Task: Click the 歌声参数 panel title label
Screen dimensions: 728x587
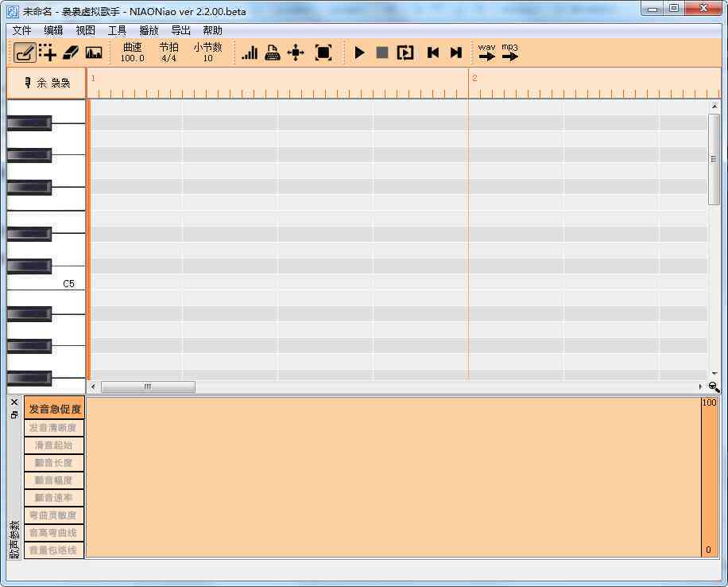Action: point(14,539)
